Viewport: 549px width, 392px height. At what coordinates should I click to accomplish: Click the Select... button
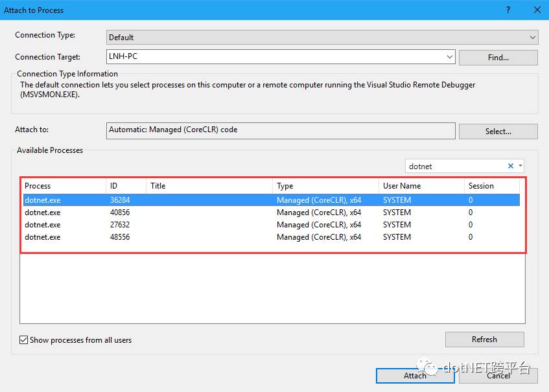[x=498, y=132]
